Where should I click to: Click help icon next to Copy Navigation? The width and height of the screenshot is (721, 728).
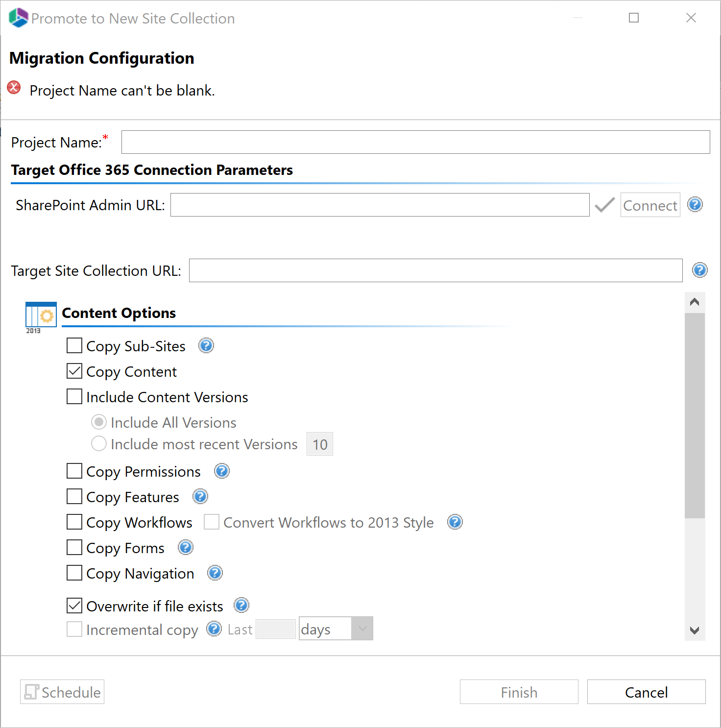click(x=215, y=573)
